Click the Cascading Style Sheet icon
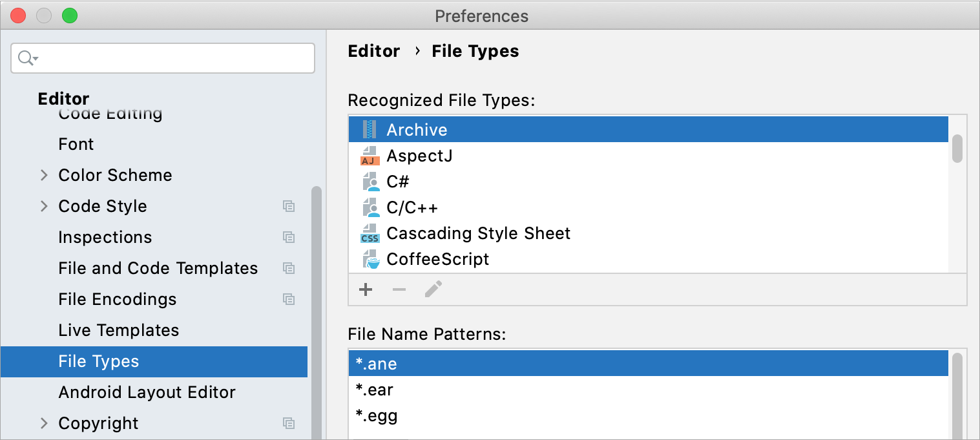Viewport: 980px width, 440px height. pos(370,233)
